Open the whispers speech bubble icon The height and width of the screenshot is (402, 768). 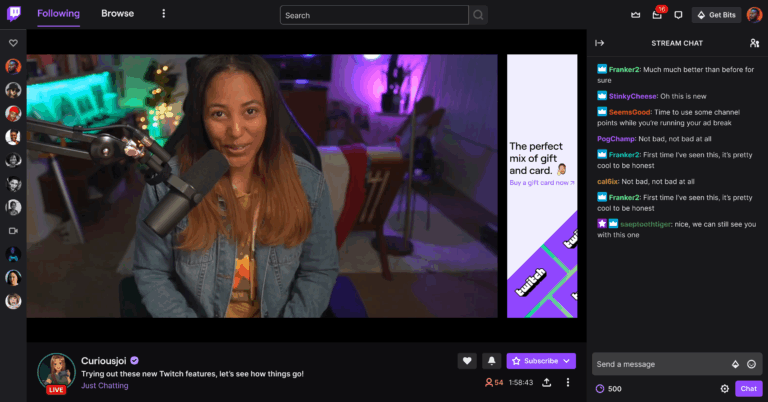click(678, 15)
